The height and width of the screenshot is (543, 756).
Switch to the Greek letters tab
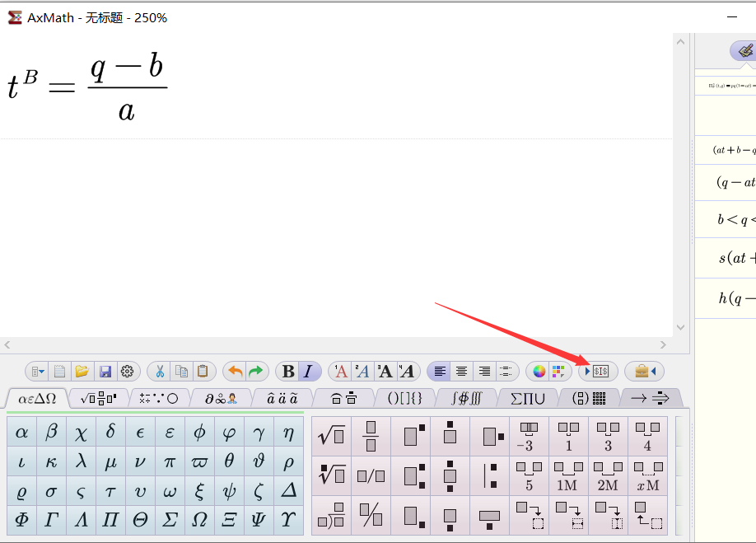point(36,397)
